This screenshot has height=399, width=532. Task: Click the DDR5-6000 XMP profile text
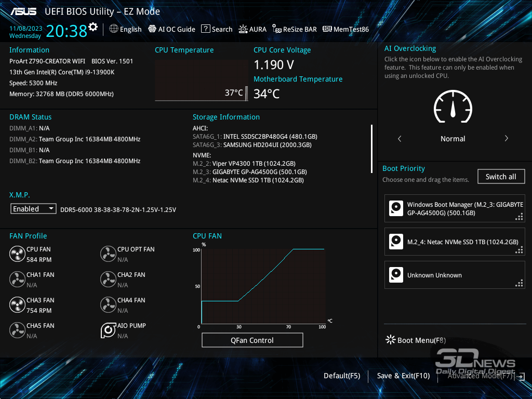118,210
